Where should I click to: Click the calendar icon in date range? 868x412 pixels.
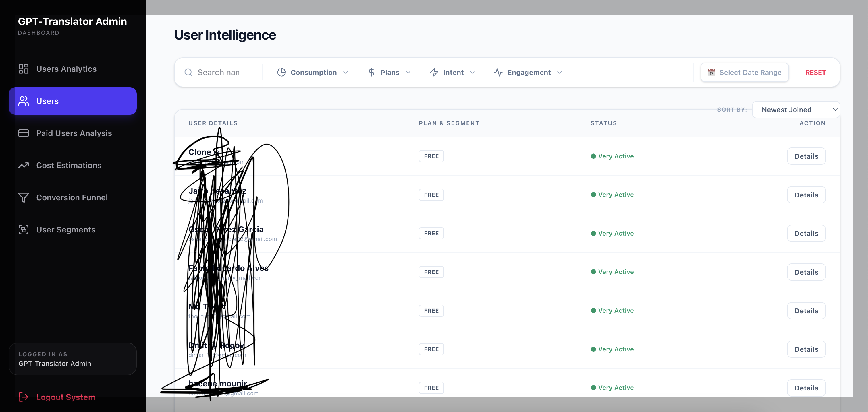tap(711, 72)
